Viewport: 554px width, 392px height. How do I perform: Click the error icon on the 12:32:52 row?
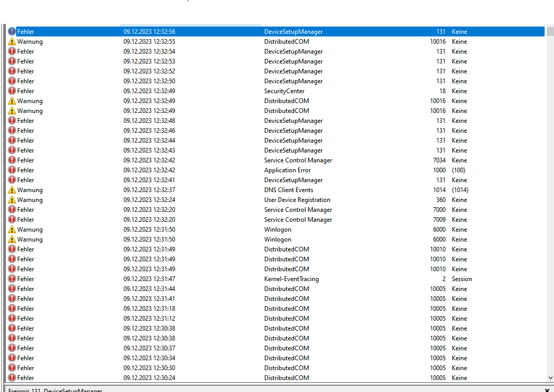point(11,71)
